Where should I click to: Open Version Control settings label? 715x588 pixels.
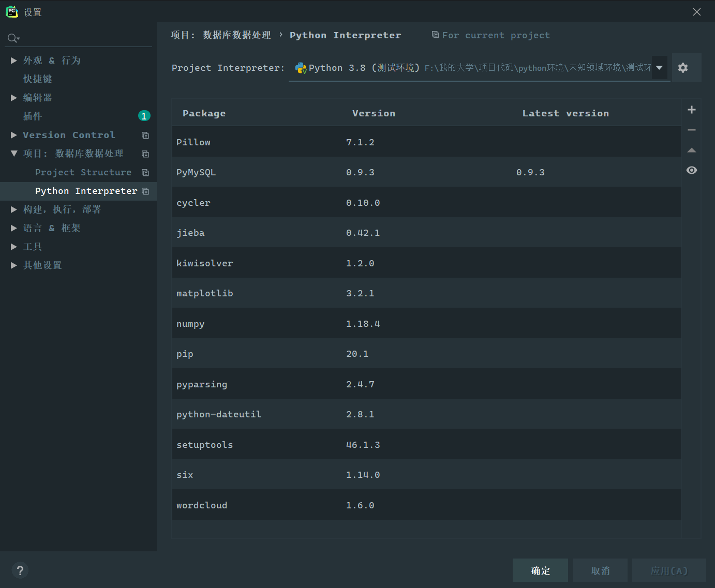(x=69, y=135)
